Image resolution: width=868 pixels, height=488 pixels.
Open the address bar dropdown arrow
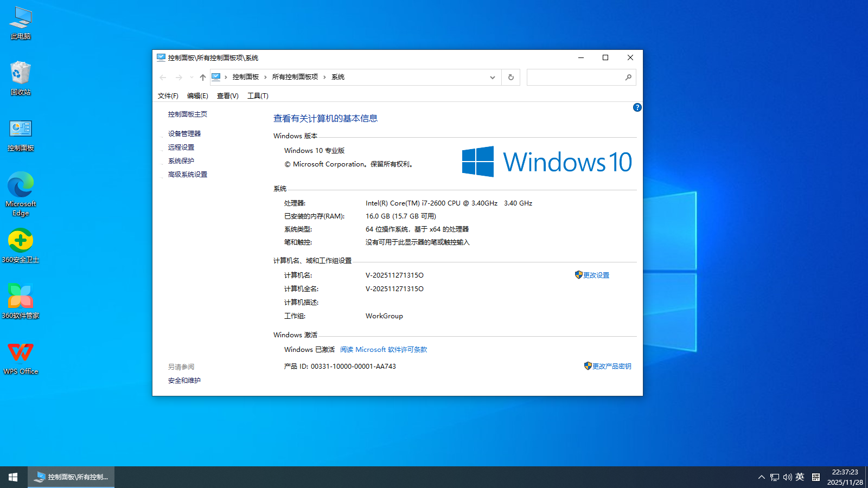[x=492, y=77]
